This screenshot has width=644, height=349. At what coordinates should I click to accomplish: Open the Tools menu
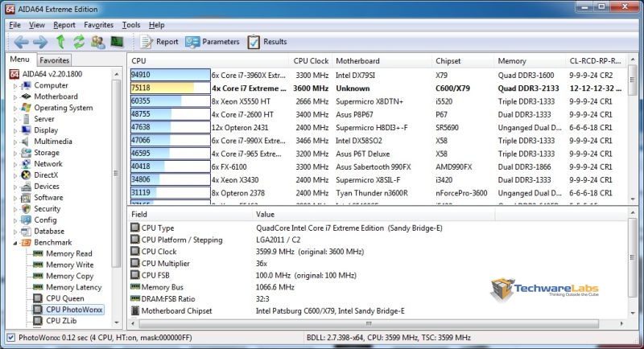pyautogui.click(x=131, y=25)
